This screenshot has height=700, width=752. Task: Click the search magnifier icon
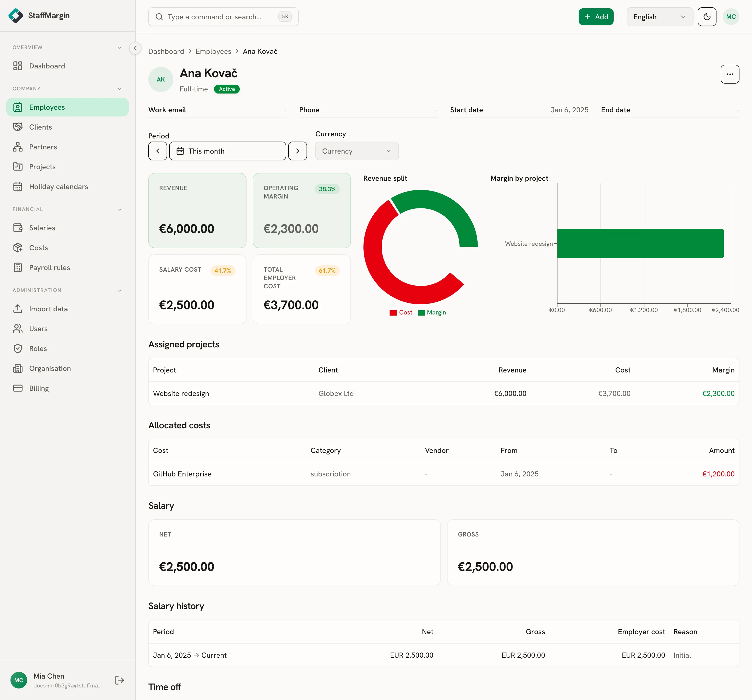click(159, 17)
